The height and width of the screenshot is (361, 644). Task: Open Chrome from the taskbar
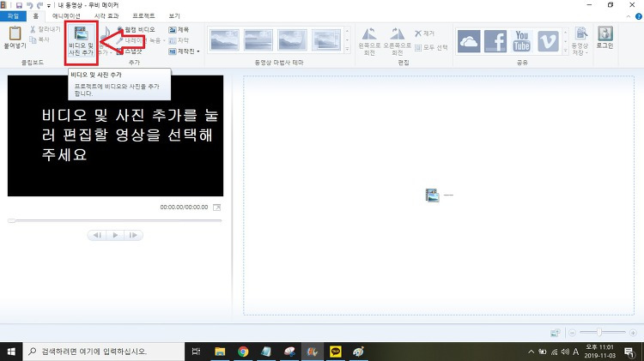(x=243, y=352)
